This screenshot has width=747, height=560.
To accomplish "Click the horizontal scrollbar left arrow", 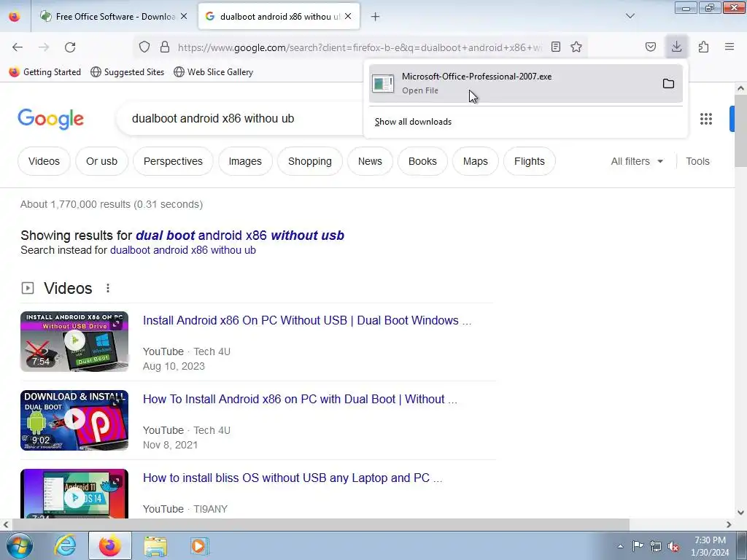I will [5, 525].
